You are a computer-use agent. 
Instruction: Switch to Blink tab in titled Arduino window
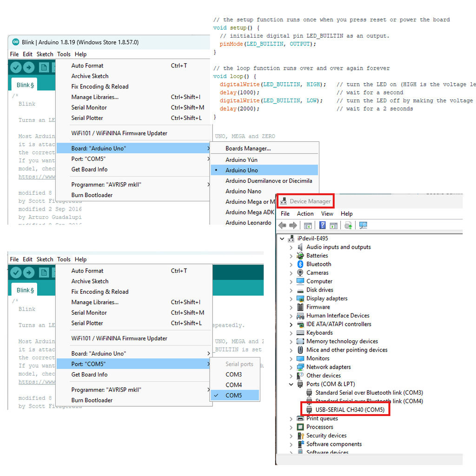click(x=24, y=85)
